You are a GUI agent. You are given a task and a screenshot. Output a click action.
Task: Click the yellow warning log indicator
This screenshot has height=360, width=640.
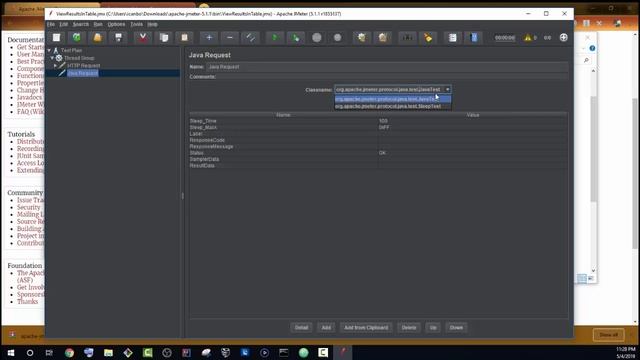click(x=528, y=38)
